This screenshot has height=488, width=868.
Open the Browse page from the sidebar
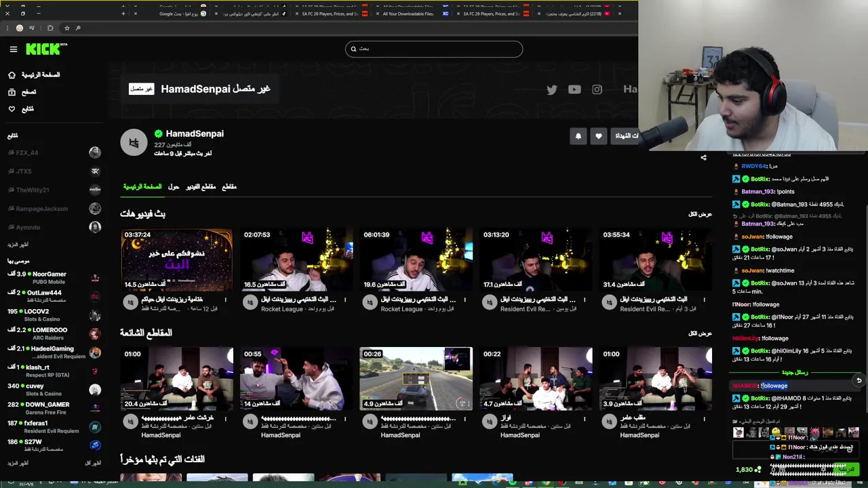[x=22, y=91]
